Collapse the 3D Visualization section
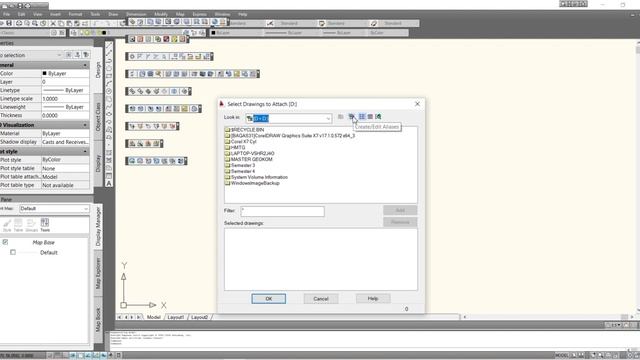Image resolution: width=640 pixels, height=360 pixels. [85, 125]
